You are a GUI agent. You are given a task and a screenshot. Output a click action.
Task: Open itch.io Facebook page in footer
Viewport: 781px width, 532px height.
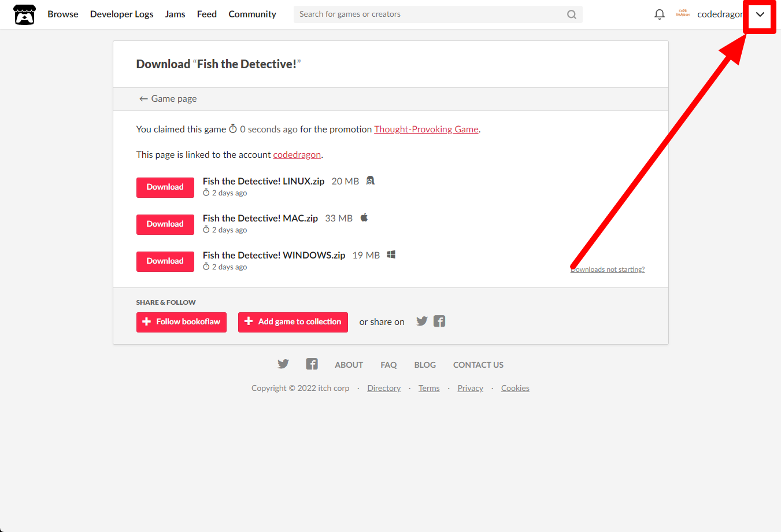click(x=312, y=364)
